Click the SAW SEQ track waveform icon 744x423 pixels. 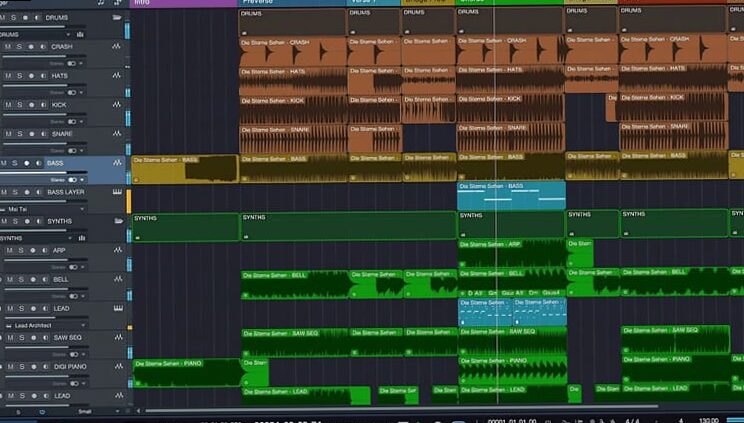(118, 338)
